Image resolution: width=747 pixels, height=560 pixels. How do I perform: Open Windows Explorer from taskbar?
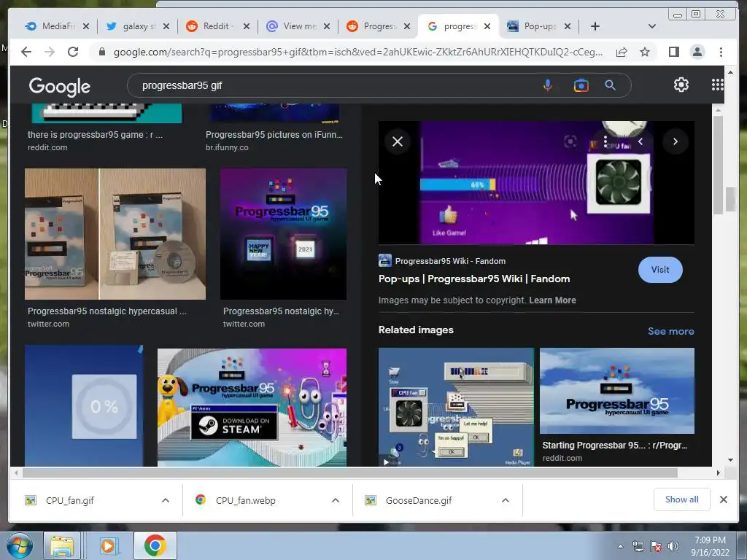click(62, 545)
